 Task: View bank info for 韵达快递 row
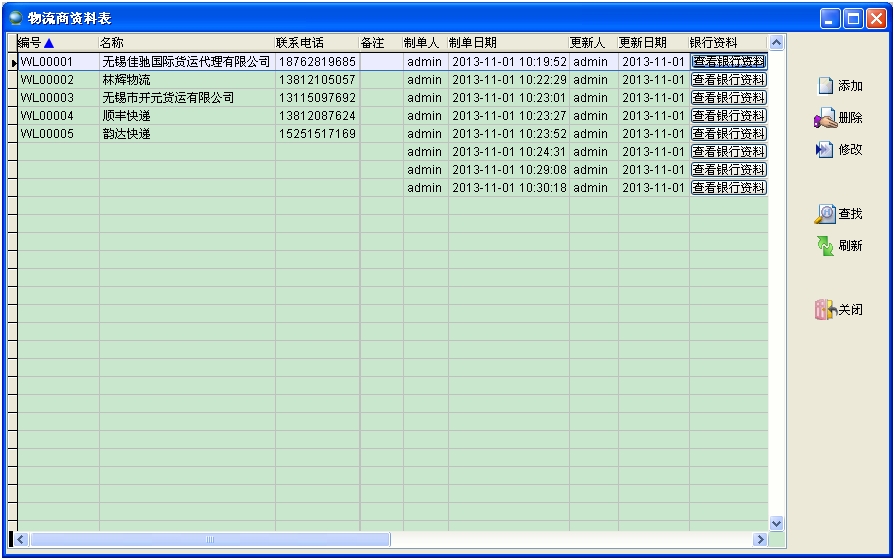pyautogui.click(x=728, y=134)
